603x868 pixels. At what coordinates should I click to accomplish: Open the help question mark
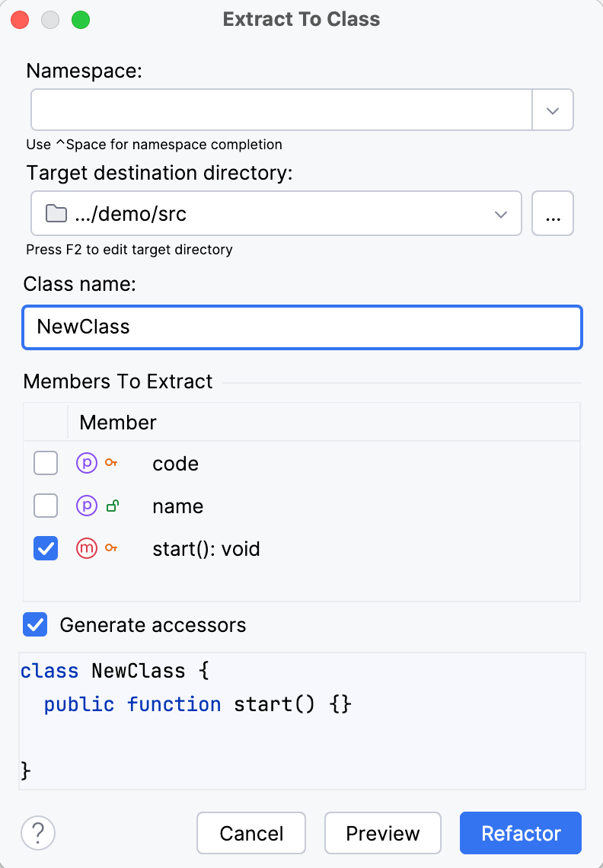[37, 833]
